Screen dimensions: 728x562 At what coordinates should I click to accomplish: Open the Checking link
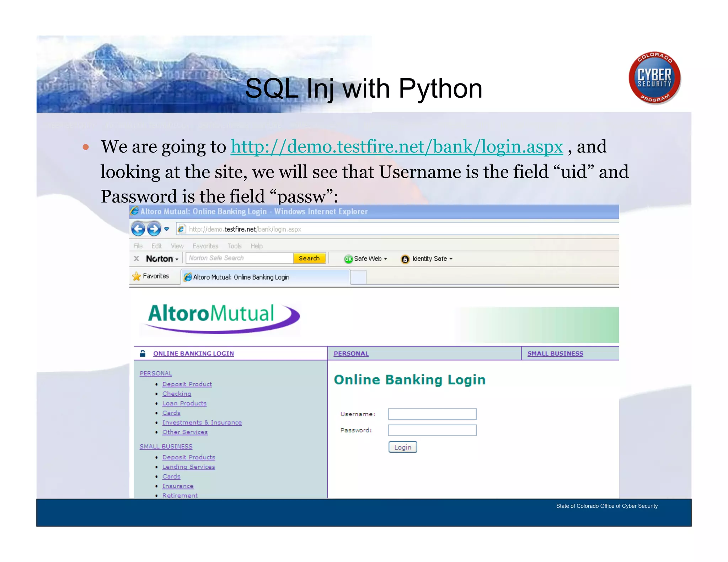point(177,394)
